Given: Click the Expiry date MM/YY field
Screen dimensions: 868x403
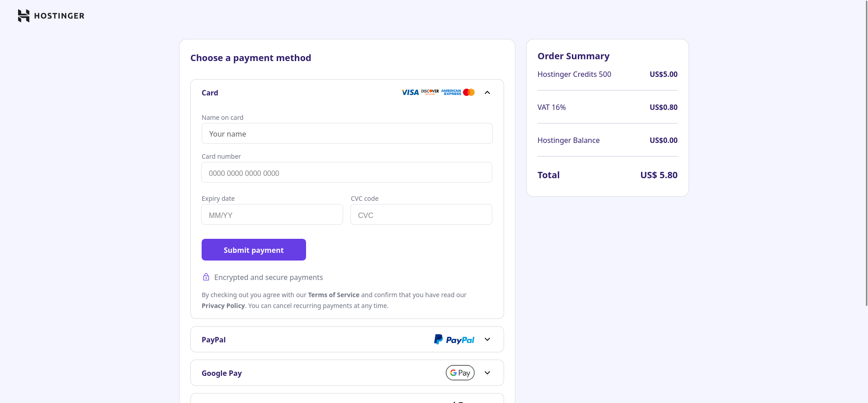Looking at the screenshot, I should tap(272, 214).
